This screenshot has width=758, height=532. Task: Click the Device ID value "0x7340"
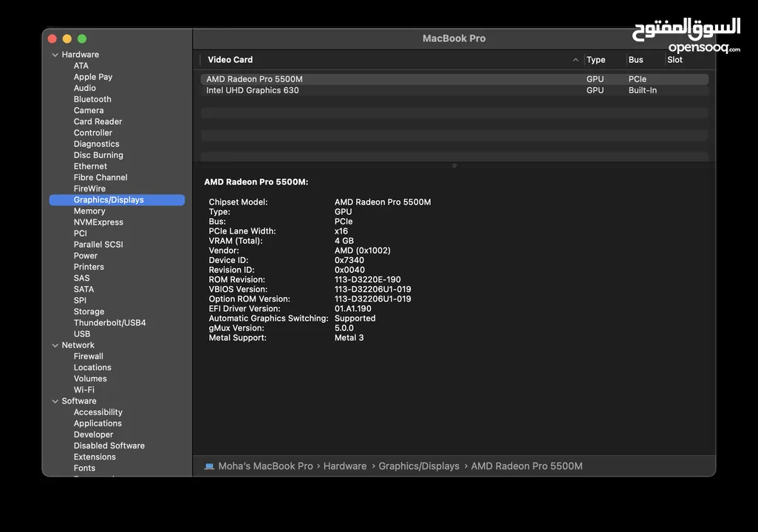pyautogui.click(x=349, y=260)
